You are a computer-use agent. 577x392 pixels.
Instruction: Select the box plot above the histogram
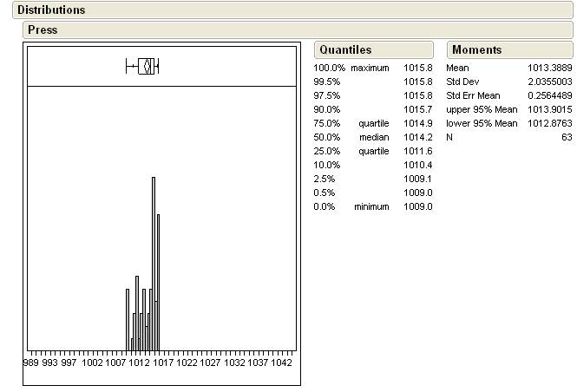pos(144,66)
